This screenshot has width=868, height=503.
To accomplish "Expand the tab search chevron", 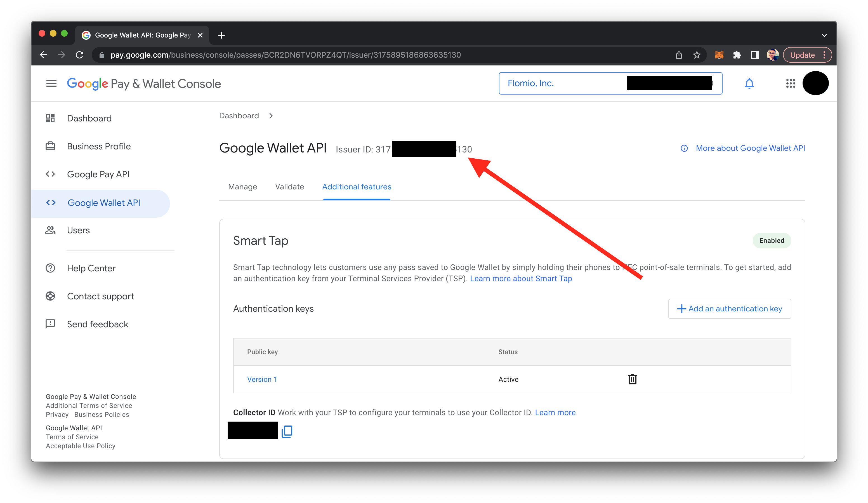I will pos(824,35).
